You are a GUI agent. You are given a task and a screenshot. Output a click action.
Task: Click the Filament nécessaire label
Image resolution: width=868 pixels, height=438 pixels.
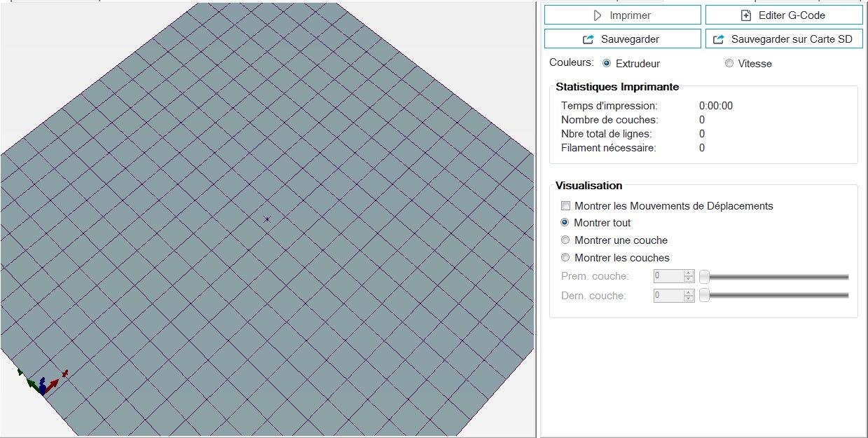click(608, 148)
